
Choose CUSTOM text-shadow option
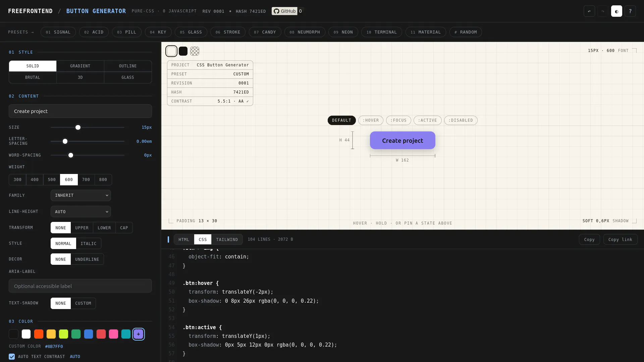pyautogui.click(x=83, y=303)
